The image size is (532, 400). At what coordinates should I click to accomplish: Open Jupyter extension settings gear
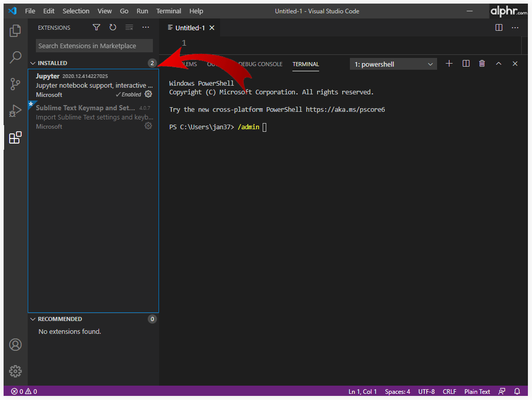click(x=148, y=94)
